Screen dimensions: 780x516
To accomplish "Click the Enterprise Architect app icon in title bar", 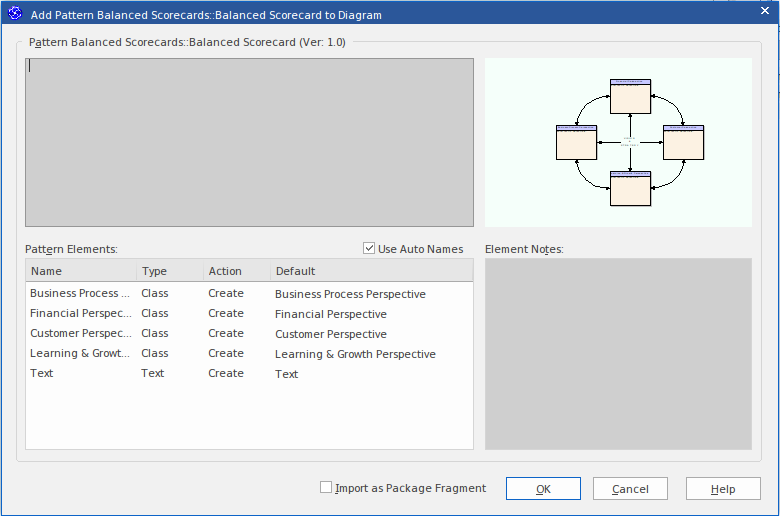I will tap(14, 13).
